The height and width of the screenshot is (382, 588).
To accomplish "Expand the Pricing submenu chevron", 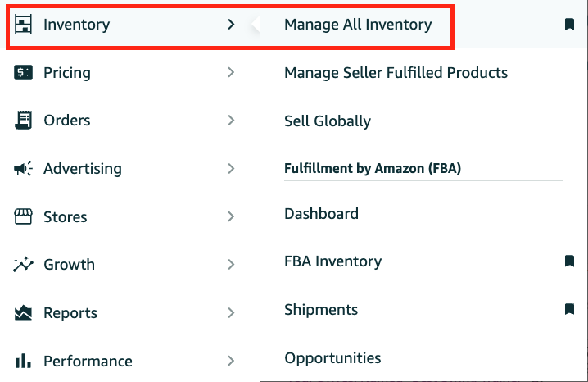I will [x=231, y=72].
